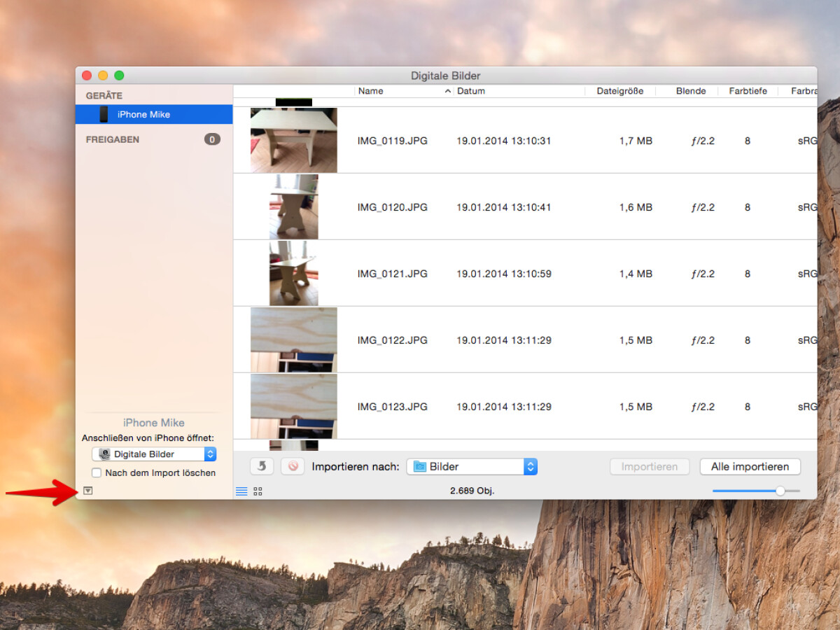The width and height of the screenshot is (840, 630).
Task: Open the Importieren nach Bilder dropdown
Action: coord(472,467)
